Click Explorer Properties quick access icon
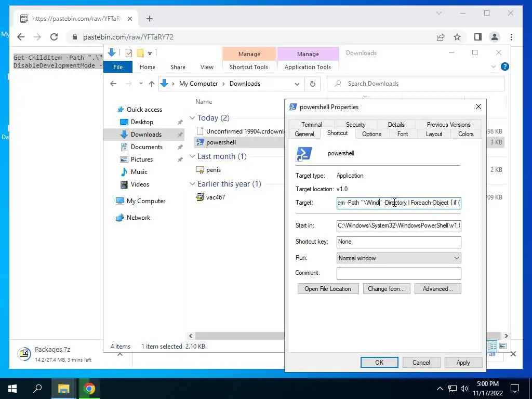Image resolution: width=532 pixels, height=399 pixels. 129,53
